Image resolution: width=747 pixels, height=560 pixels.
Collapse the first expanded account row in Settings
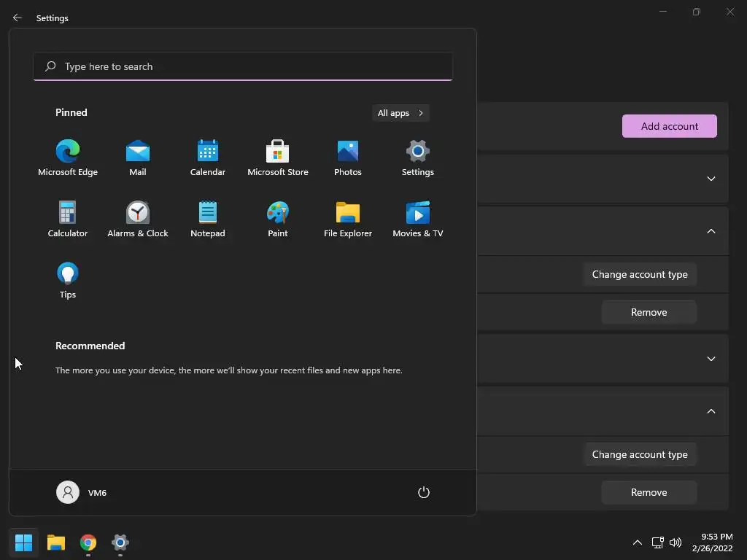[x=711, y=231]
